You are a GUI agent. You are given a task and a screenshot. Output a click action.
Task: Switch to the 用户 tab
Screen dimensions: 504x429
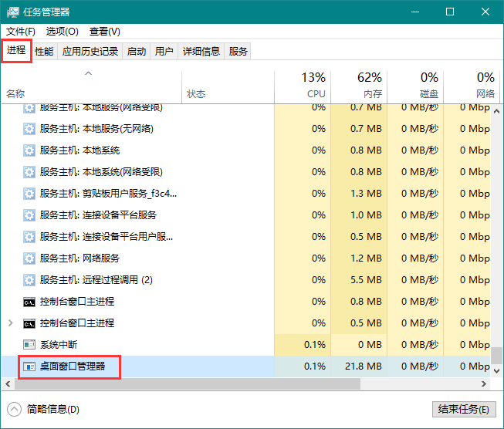click(164, 52)
